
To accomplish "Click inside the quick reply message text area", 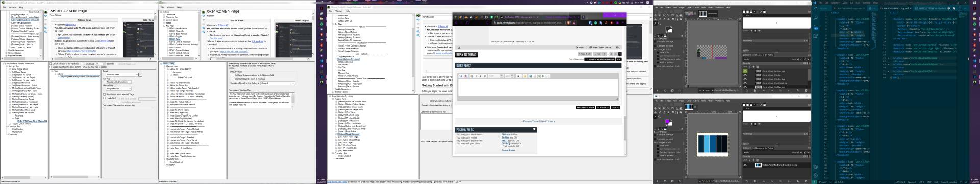I will [x=537, y=88].
